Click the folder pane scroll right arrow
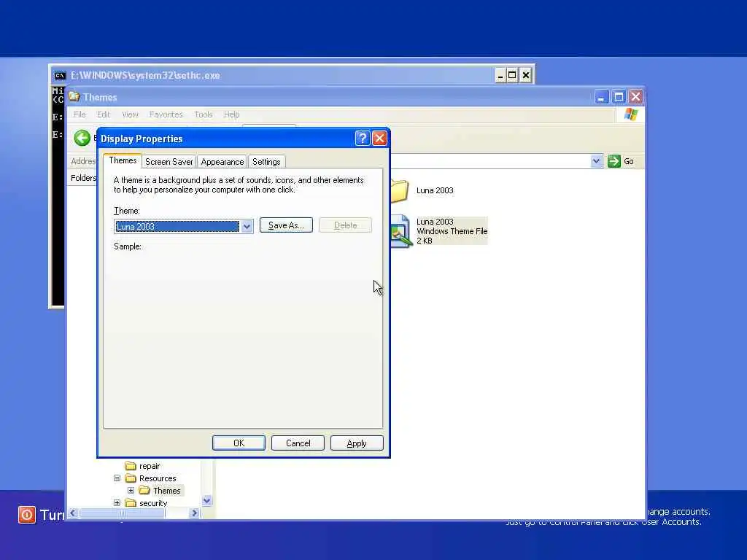 coord(194,513)
